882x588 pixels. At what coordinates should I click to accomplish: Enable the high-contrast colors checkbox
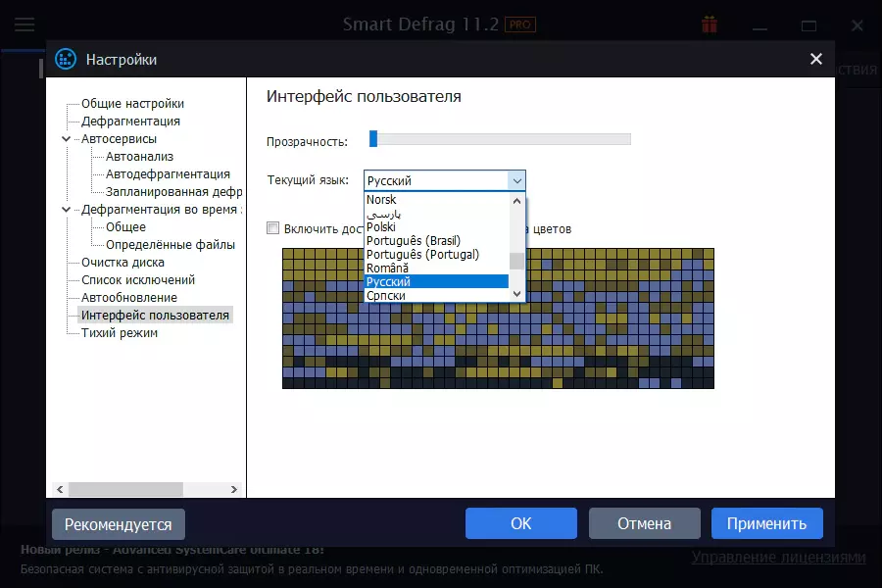[x=272, y=228]
